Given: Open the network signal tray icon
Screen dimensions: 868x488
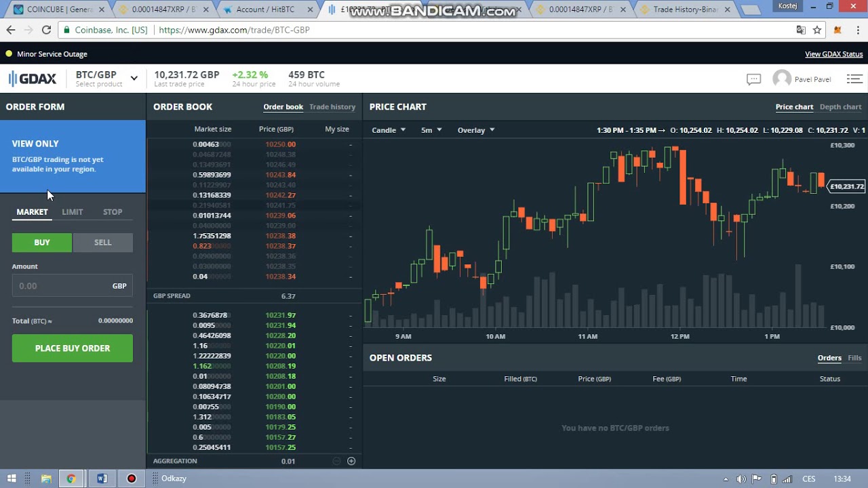Looking at the screenshot, I should 788,479.
